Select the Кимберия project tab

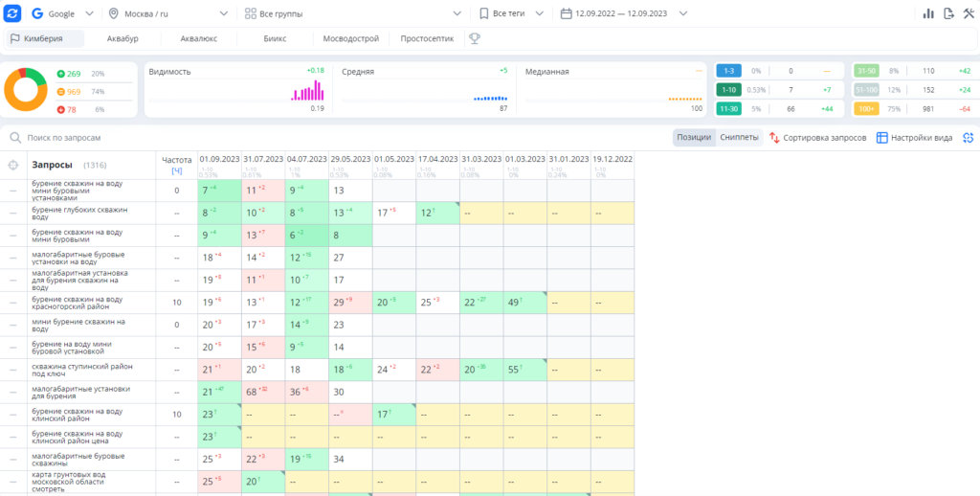coord(45,38)
